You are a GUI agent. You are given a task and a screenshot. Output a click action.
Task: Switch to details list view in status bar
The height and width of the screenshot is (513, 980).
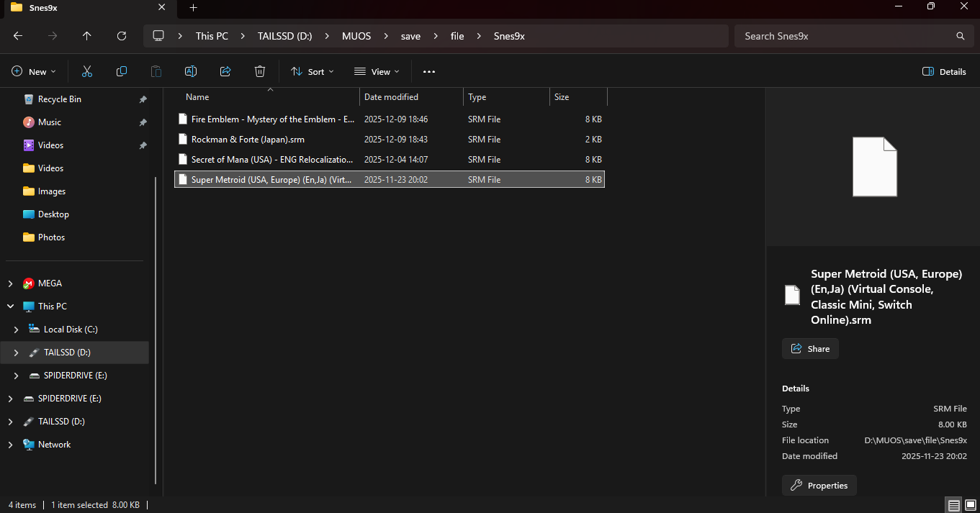953,505
